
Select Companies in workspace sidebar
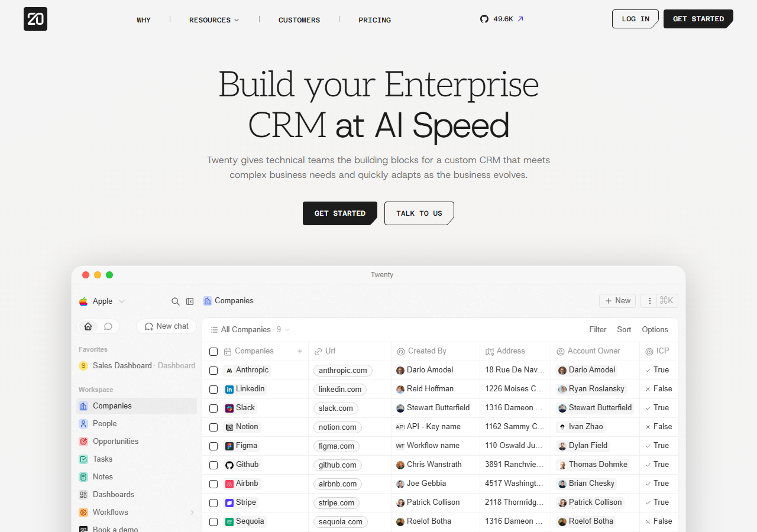[137, 406]
